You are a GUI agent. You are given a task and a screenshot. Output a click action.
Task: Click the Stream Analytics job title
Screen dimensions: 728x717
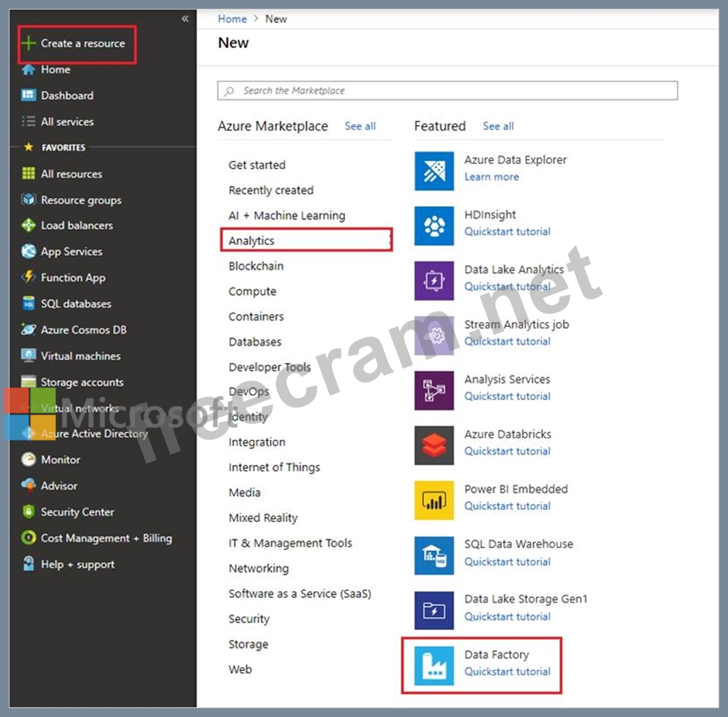[x=517, y=324]
